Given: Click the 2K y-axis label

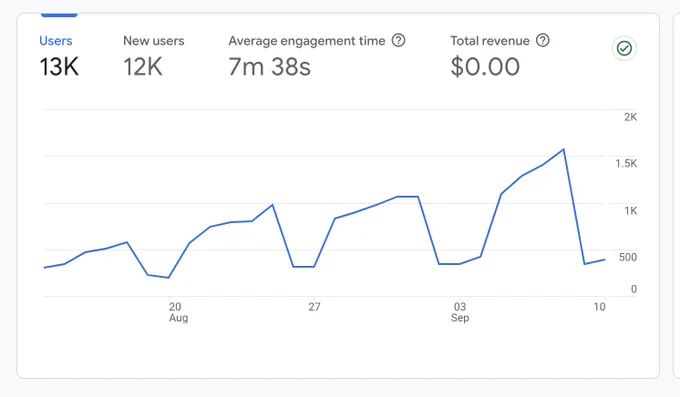Looking at the screenshot, I should pos(631,117).
